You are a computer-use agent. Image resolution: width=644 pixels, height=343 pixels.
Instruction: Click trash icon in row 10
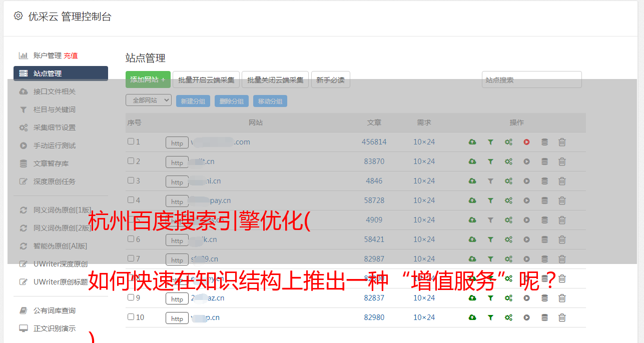point(562,317)
